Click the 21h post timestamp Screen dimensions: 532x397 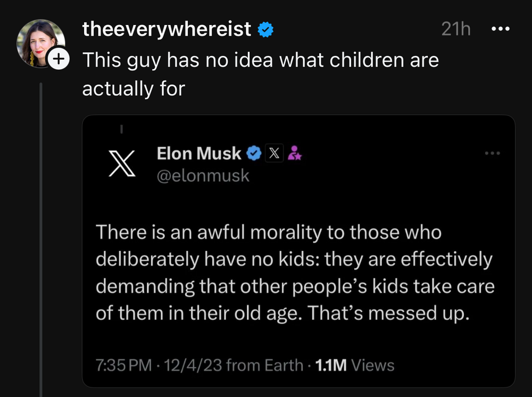(456, 30)
